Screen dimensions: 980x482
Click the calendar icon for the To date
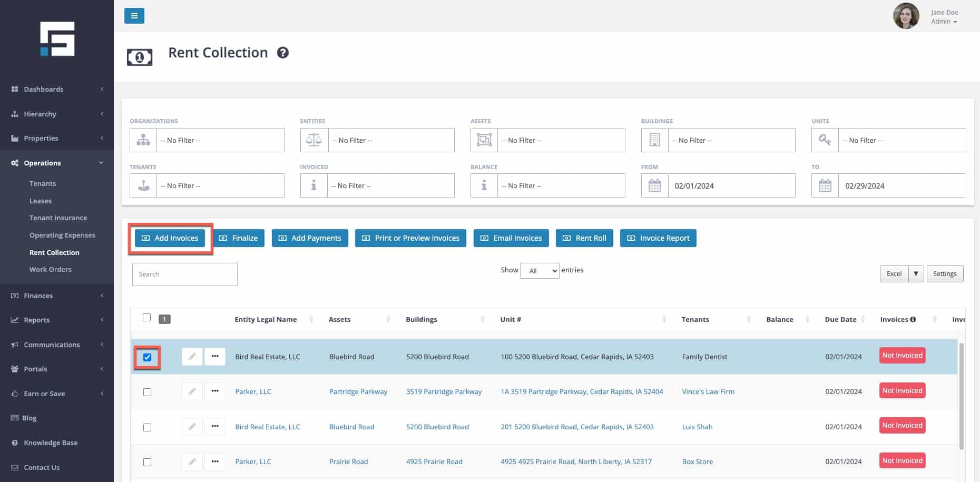tap(825, 186)
